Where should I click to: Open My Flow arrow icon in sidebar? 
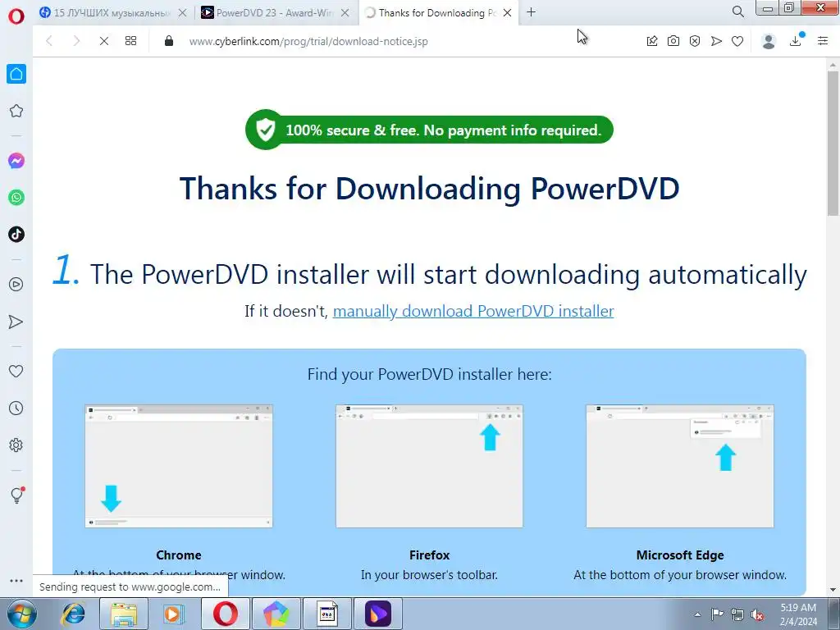pyautogui.click(x=16, y=322)
